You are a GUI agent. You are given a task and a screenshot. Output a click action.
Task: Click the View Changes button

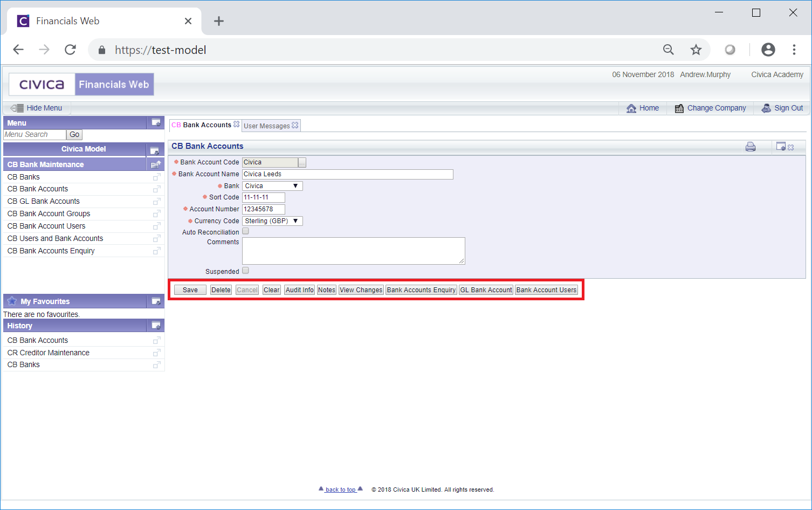point(361,290)
